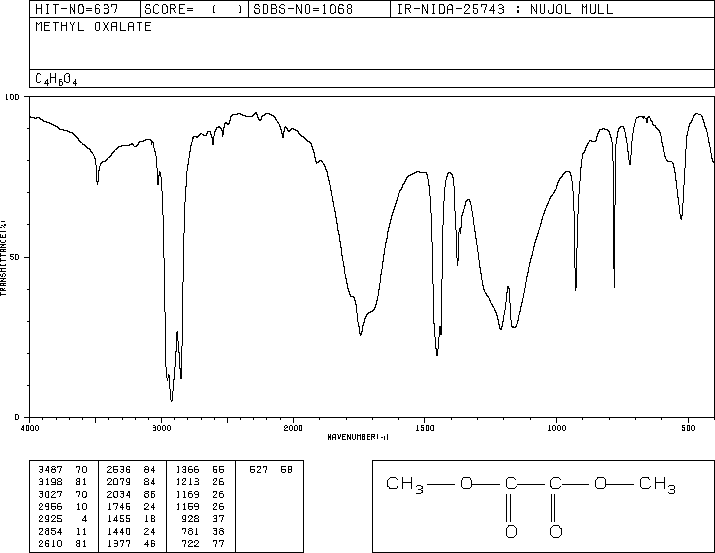Click the HIT-NO=637 header field
The width and height of the screenshot is (715, 553).
tap(85, 9)
